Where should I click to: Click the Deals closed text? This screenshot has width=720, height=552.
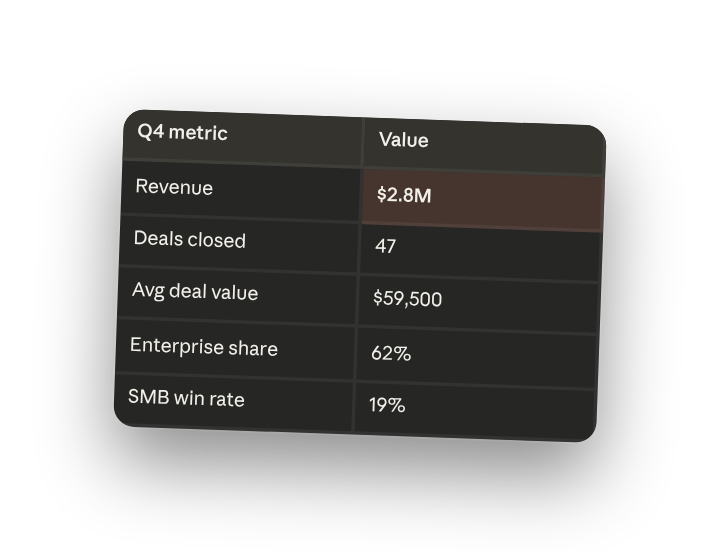(x=190, y=239)
